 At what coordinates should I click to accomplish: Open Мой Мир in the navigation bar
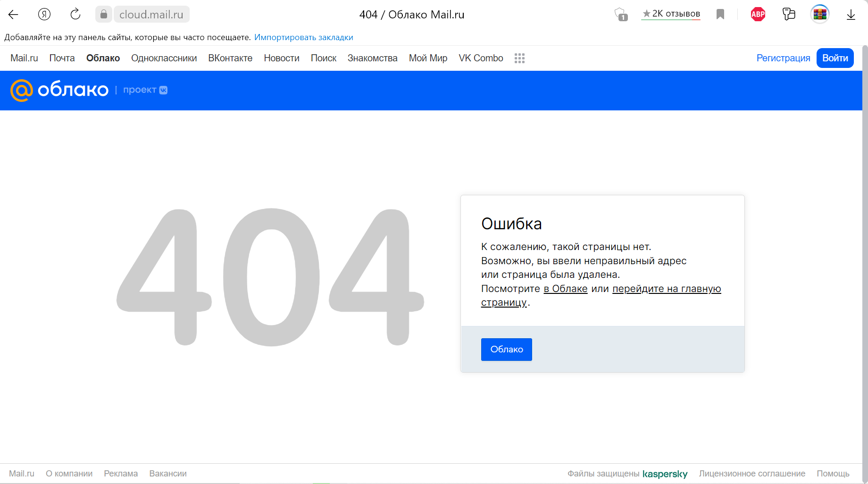pos(428,58)
